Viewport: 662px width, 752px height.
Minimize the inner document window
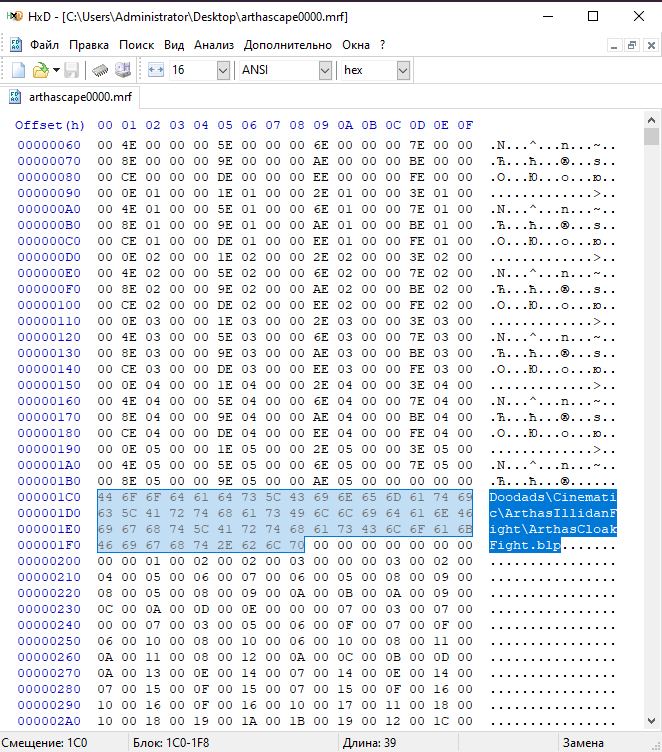(x=614, y=45)
